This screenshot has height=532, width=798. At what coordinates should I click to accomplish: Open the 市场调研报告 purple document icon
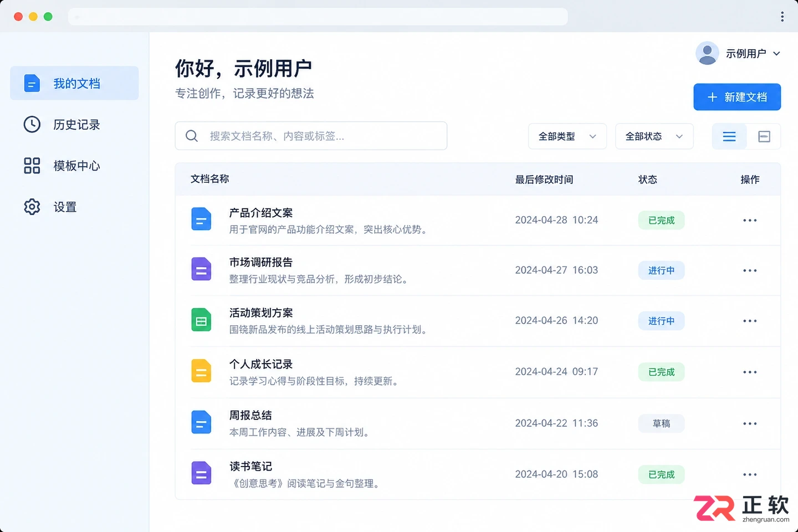[201, 269]
